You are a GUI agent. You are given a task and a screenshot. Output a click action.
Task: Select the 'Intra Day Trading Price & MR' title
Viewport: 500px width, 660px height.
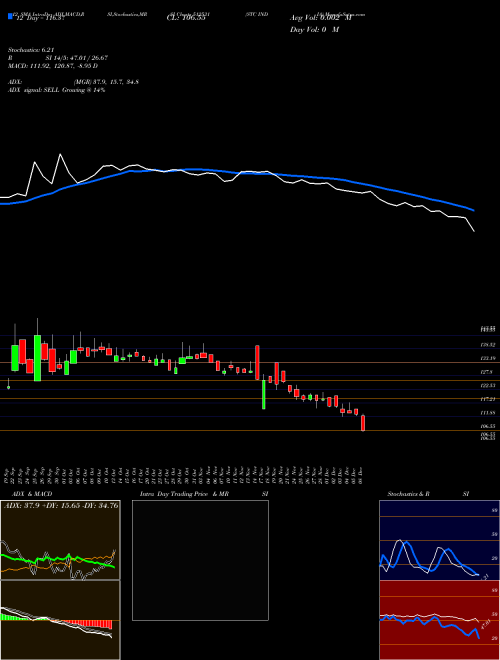[185, 494]
